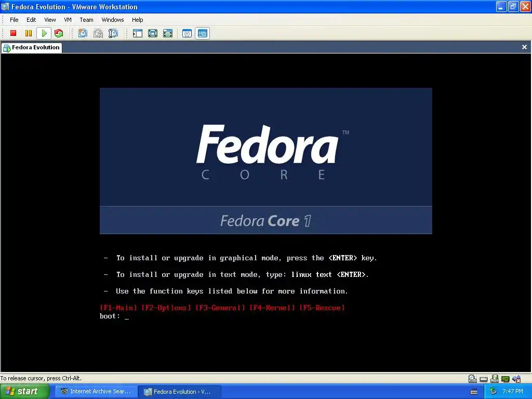The image size is (532, 399).
Task: Open the Windows Start menu
Action: (24, 392)
